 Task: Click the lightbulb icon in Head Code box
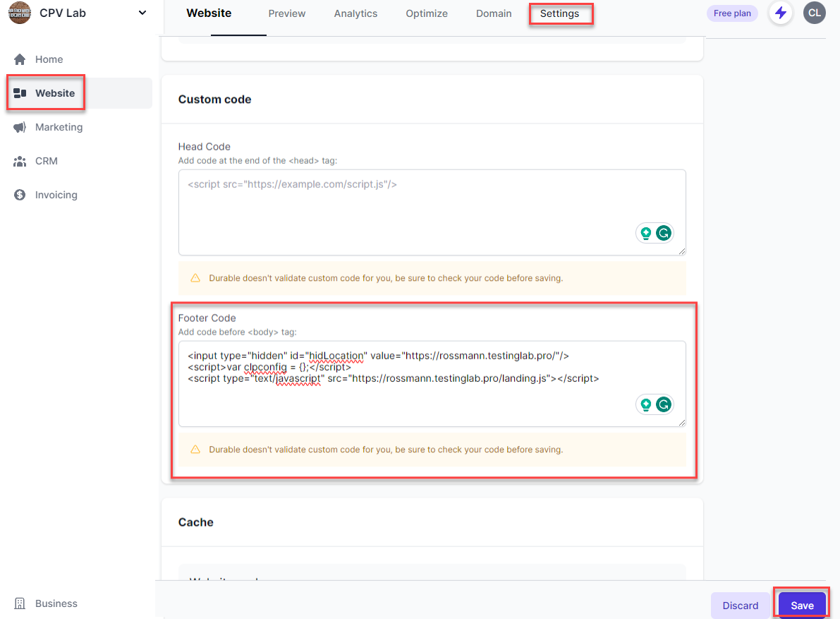pyautogui.click(x=645, y=233)
